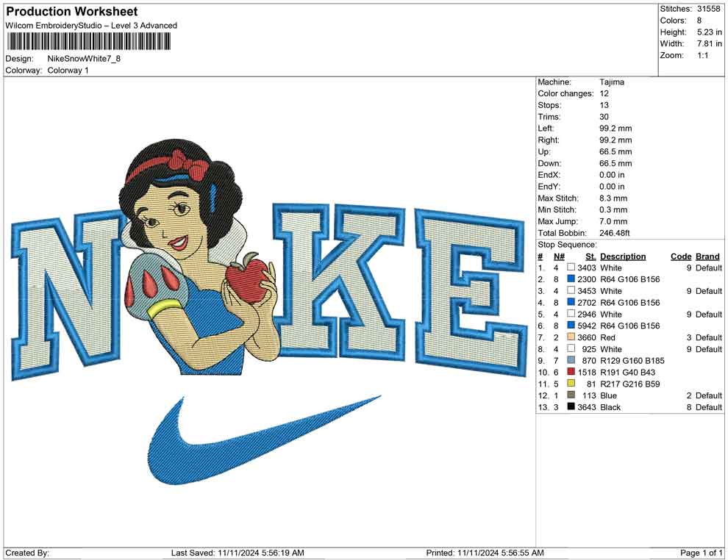
Task: Click the 'Down:' measurement label
Action: tap(550, 163)
